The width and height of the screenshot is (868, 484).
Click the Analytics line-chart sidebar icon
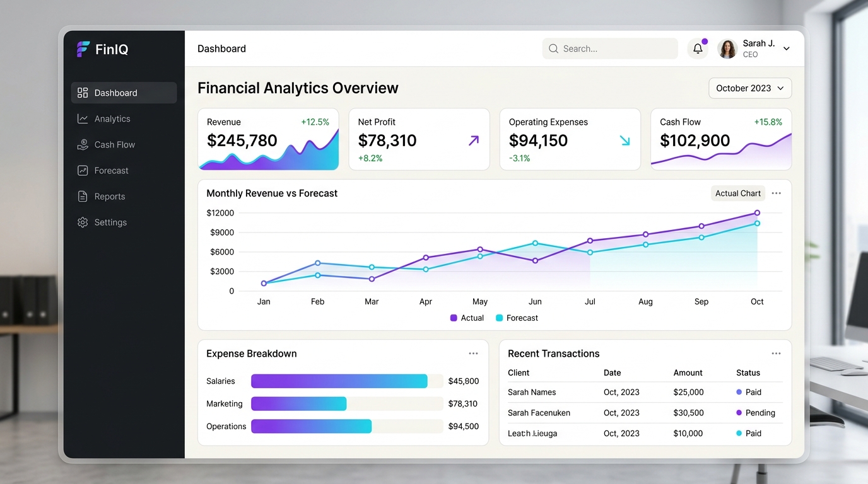pyautogui.click(x=83, y=118)
